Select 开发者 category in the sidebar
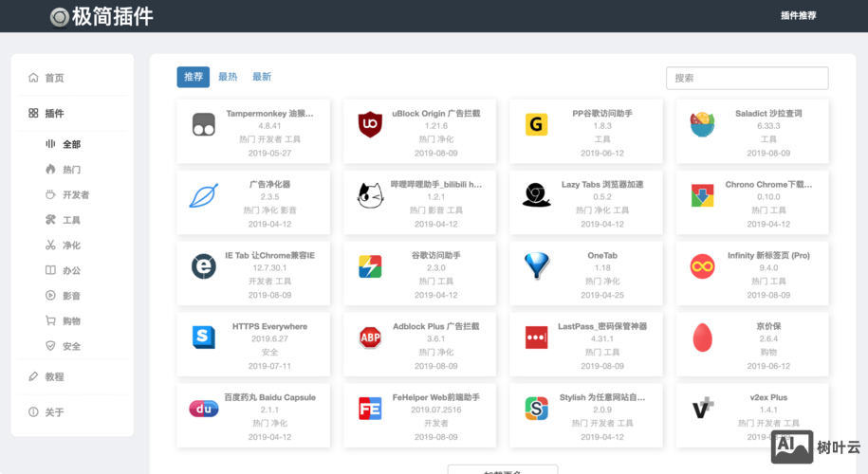Screen dimensions: 868x474 click(76, 195)
